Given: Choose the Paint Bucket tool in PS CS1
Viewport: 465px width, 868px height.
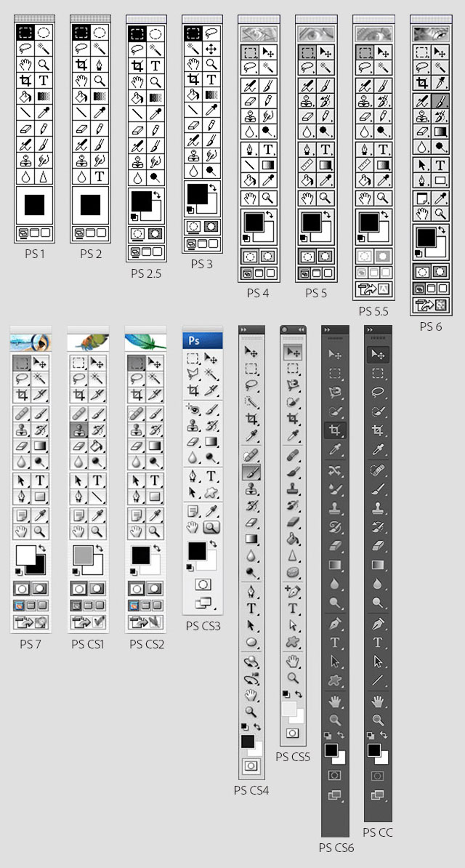Looking at the screenshot, I should tap(97, 446).
